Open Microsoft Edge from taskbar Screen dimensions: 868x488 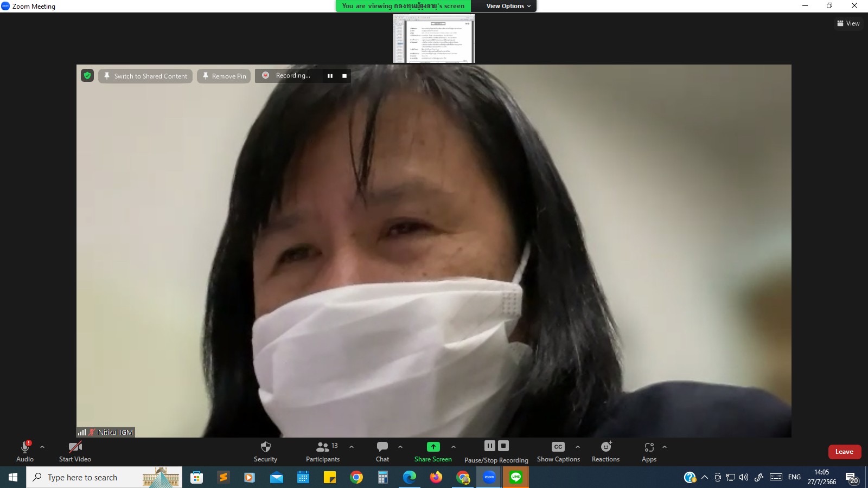(x=409, y=477)
